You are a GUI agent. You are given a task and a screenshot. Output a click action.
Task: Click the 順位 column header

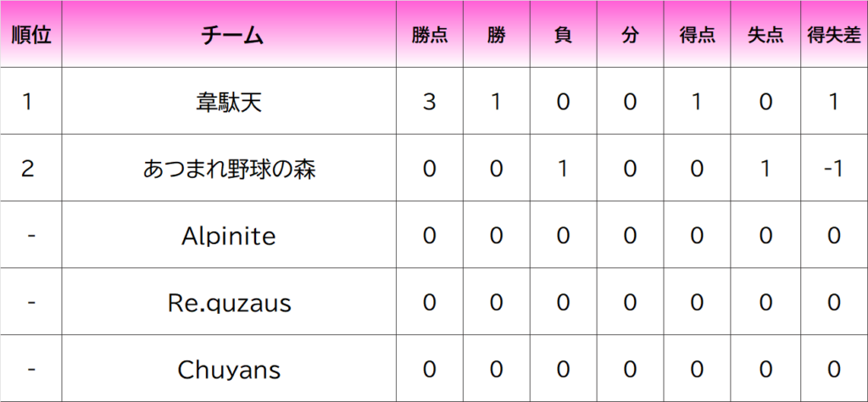[31, 35]
